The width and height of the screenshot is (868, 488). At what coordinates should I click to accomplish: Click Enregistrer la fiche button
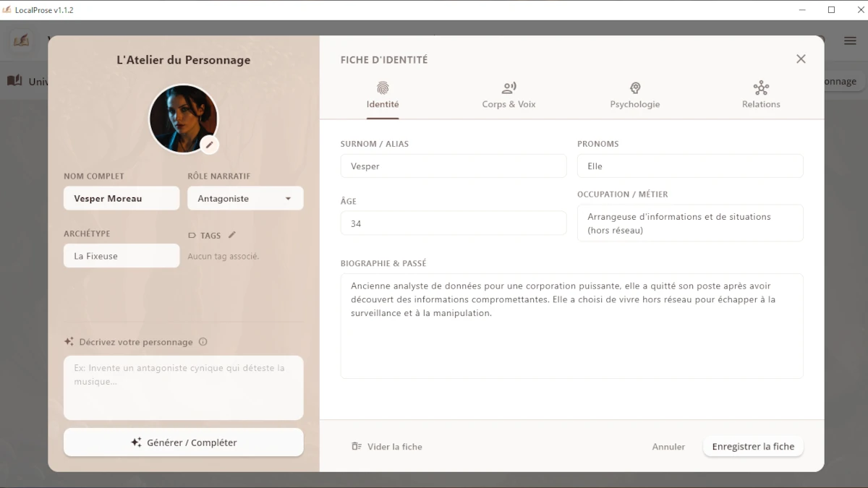tap(753, 447)
